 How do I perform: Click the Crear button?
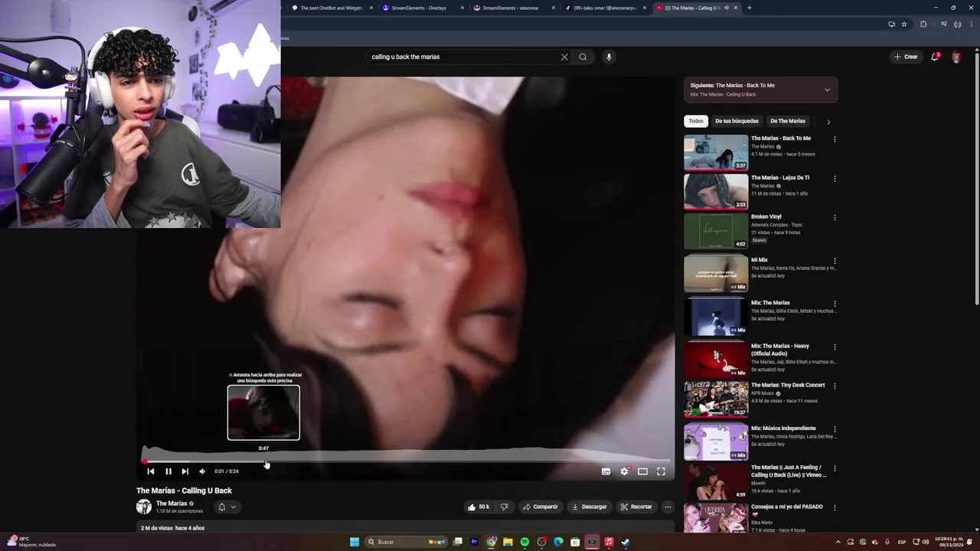[x=905, y=57]
